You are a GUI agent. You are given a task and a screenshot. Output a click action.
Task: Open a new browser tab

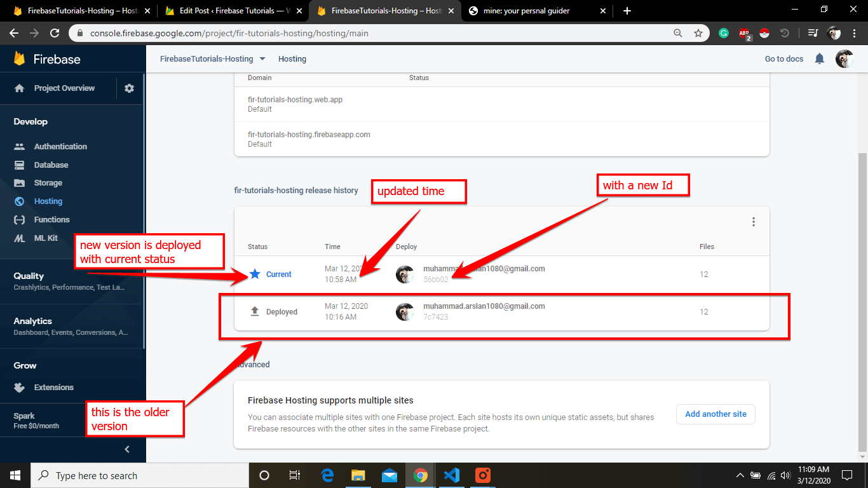point(627,11)
